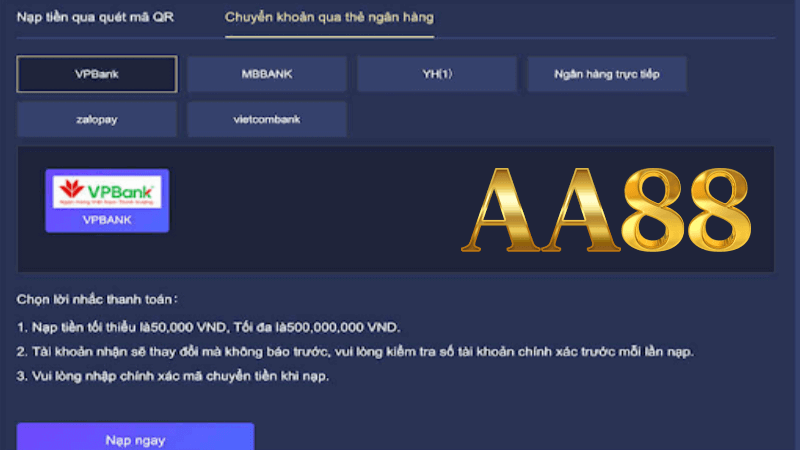This screenshot has width=800, height=450.
Task: Click the golden AA88 logo
Action: pos(606,210)
